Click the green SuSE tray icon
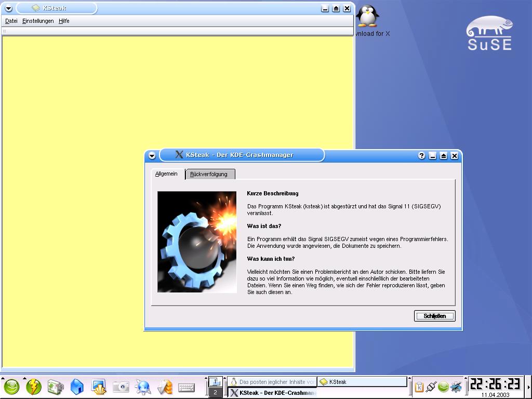The height and width of the screenshot is (399, 532). click(x=443, y=387)
